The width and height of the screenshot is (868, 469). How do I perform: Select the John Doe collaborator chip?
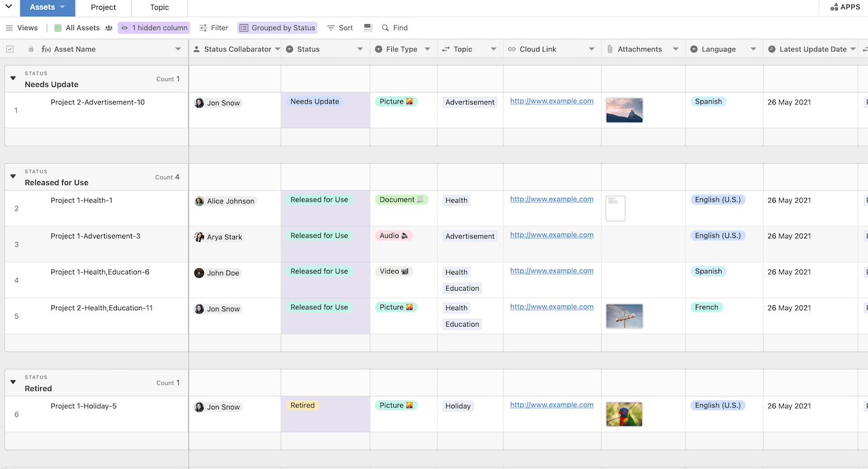[217, 273]
